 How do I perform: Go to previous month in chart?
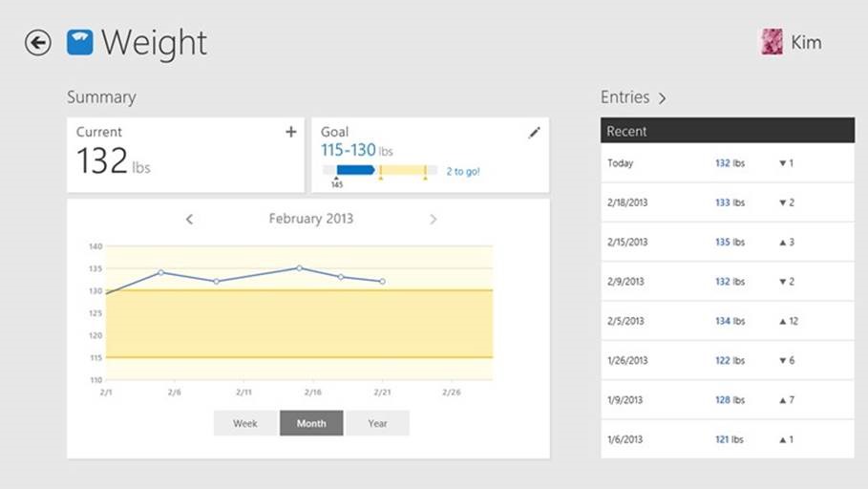[189, 220]
